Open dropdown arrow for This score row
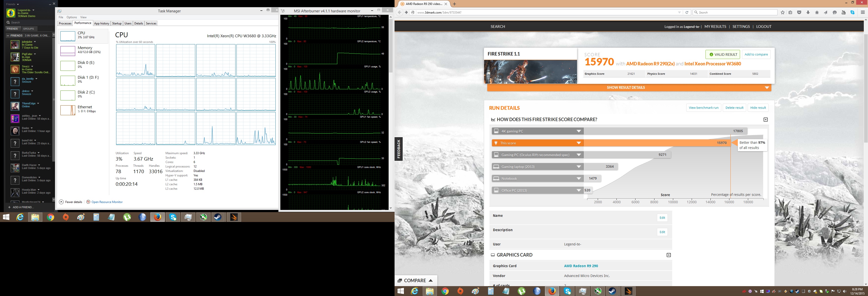The image size is (868, 296). (579, 143)
